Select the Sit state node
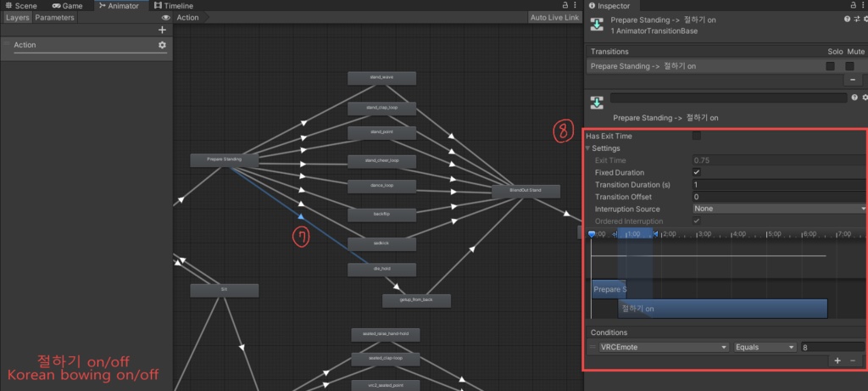Image resolution: width=868 pixels, height=391 pixels. pos(224,290)
